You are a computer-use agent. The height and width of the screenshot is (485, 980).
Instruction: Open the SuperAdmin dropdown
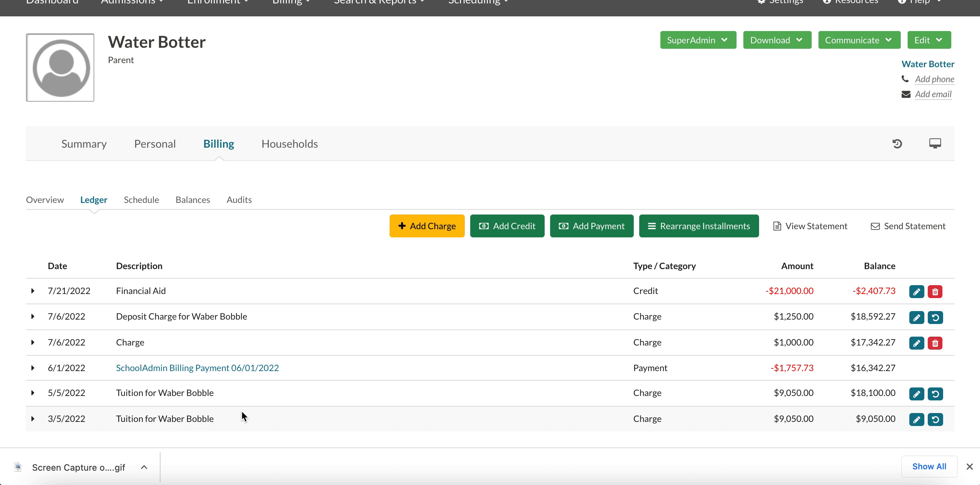698,40
